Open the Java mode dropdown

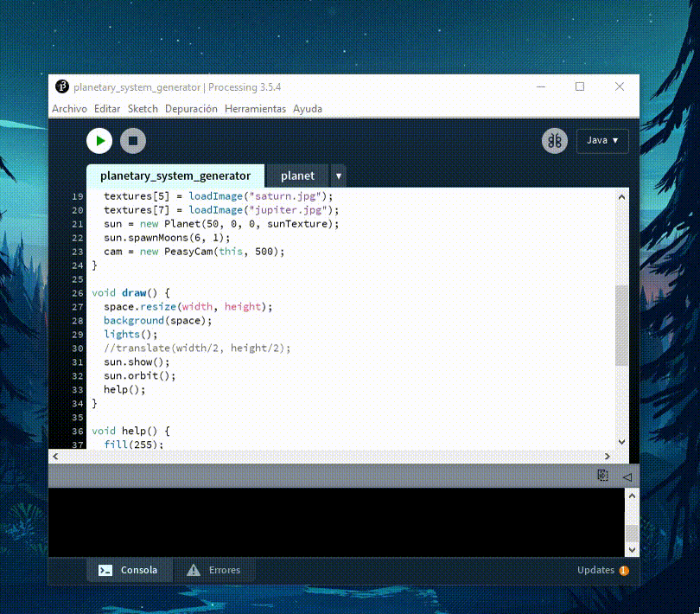click(x=602, y=141)
